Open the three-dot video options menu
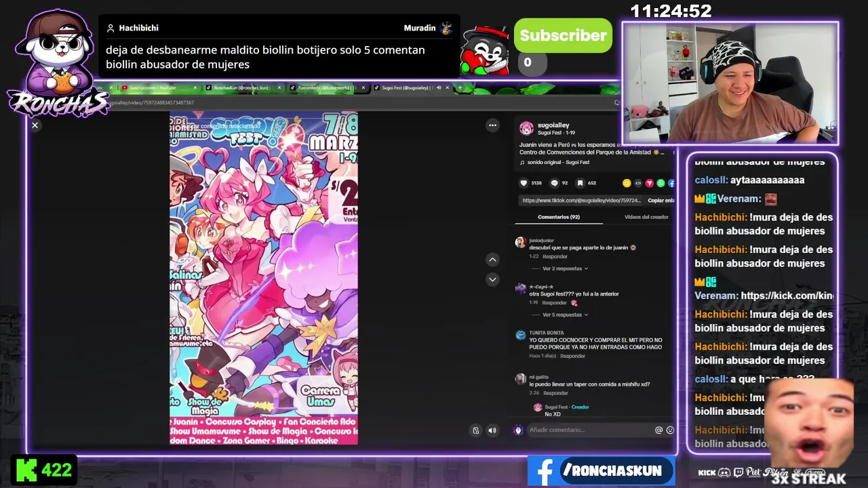 492,125
